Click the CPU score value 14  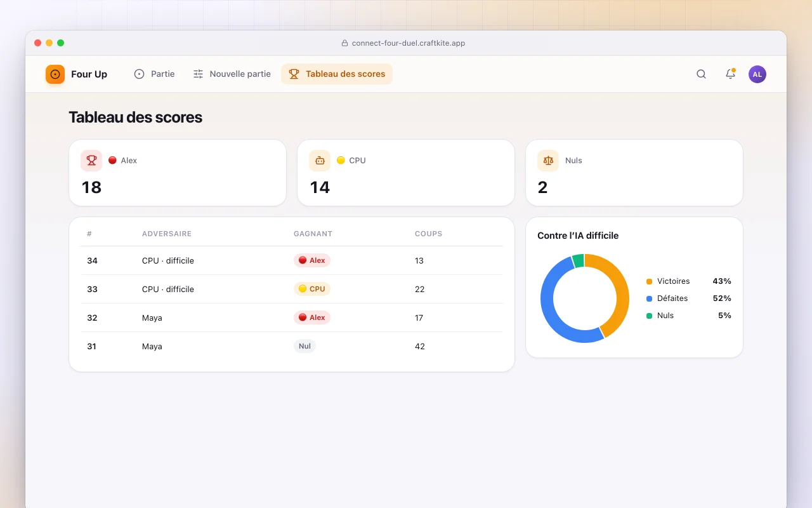click(320, 187)
